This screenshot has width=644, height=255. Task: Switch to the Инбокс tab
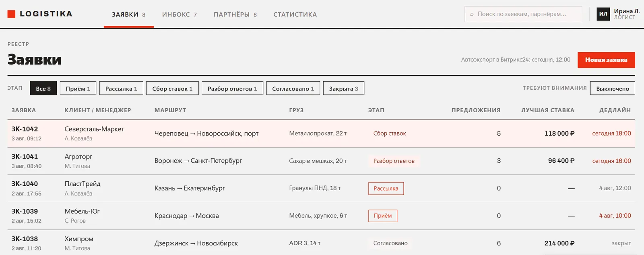click(x=180, y=14)
